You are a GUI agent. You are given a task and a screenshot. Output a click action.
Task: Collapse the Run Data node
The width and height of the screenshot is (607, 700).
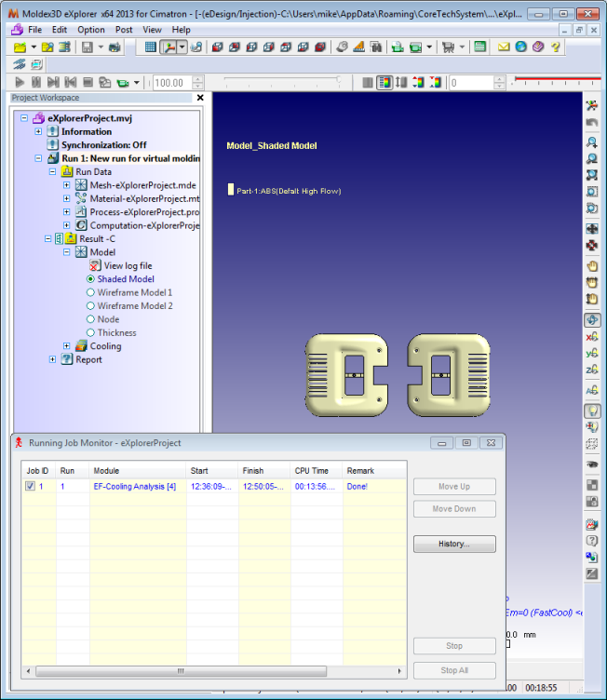pos(53,172)
